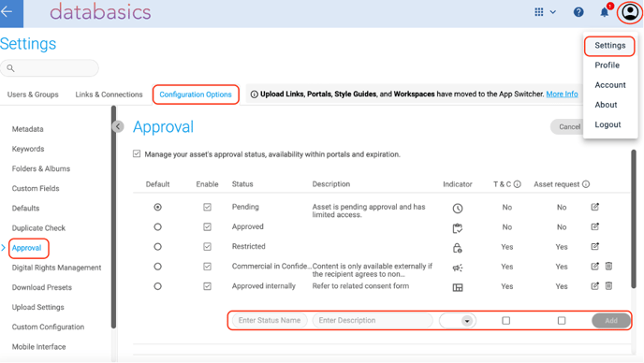Click the settings search box
The image size is (644, 363).
click(x=50, y=68)
